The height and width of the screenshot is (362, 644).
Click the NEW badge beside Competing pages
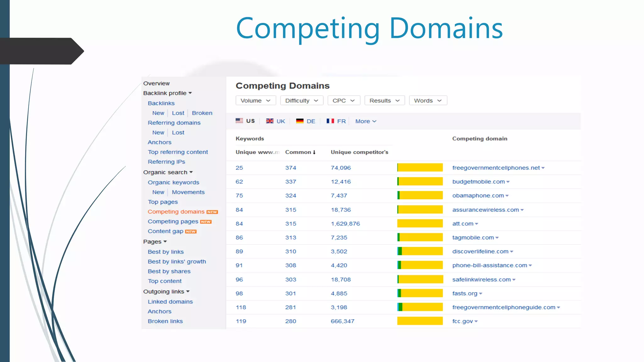pos(206,222)
